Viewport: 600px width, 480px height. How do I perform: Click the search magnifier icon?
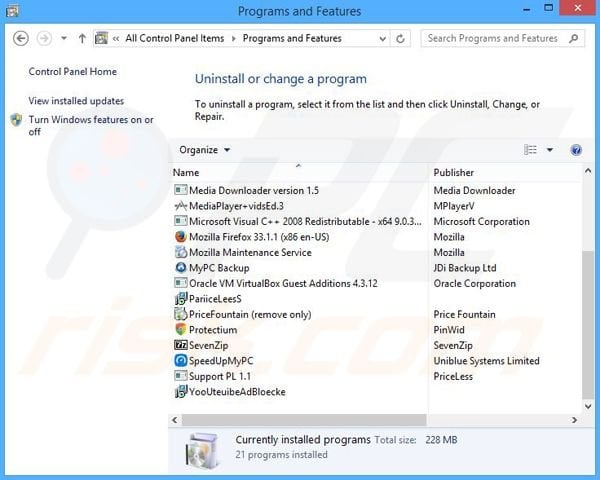pos(573,38)
